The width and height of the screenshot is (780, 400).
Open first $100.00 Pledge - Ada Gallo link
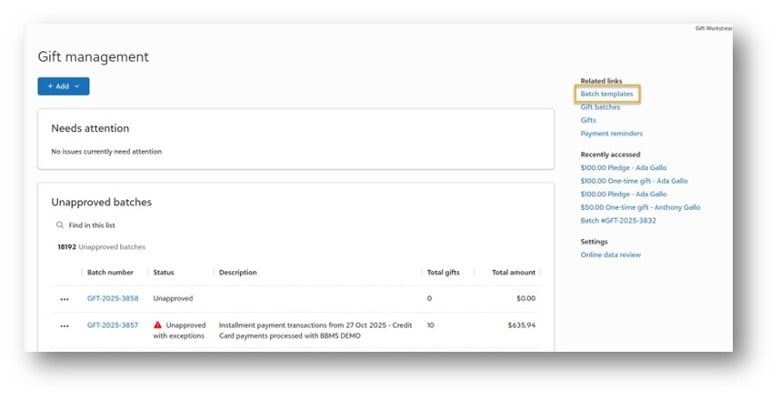click(x=623, y=168)
